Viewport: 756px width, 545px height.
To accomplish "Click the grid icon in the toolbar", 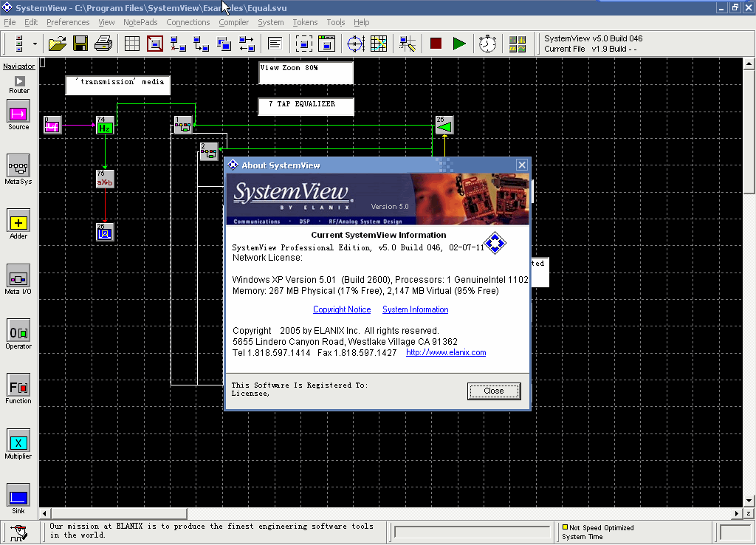I will [131, 44].
